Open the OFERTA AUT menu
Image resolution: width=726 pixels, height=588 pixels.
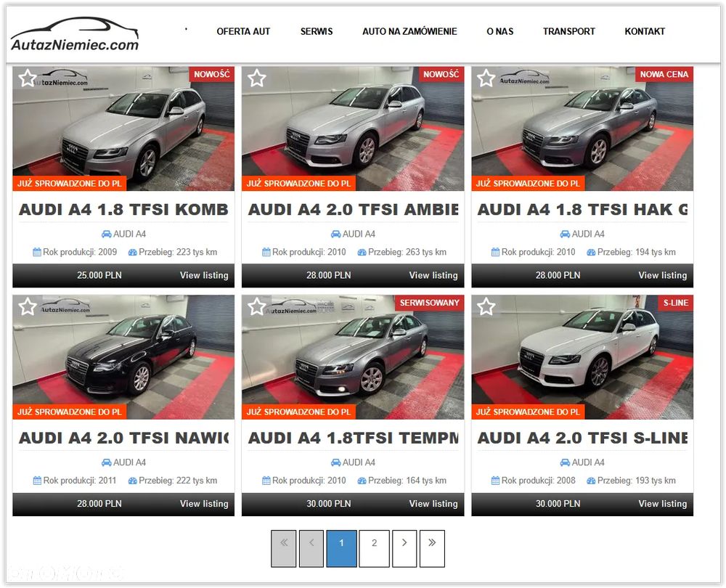(243, 31)
